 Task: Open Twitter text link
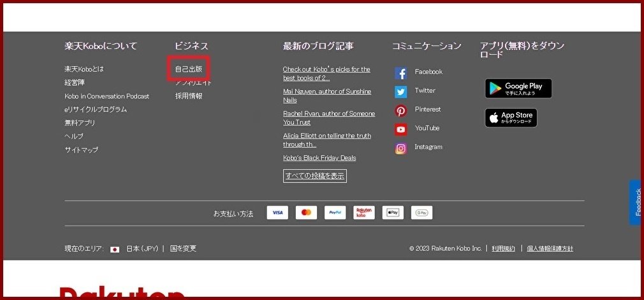(425, 91)
